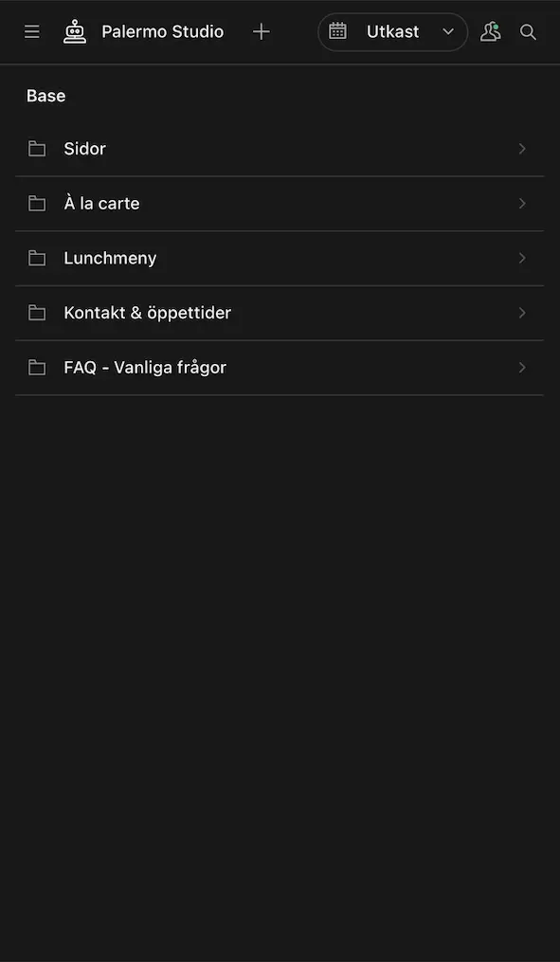Click the Palermo Studio robot logo
Image resolution: width=560 pixels, height=962 pixels.
75,30
